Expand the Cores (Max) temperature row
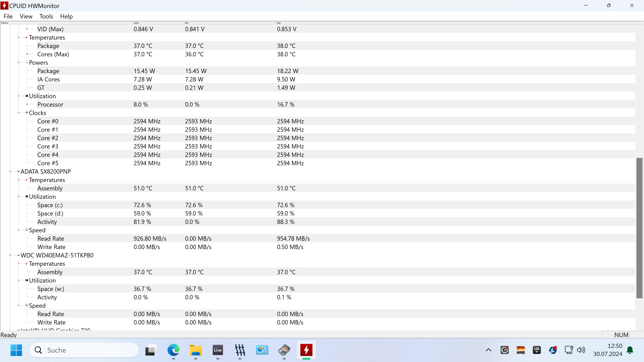The width and height of the screenshot is (644, 362). [27, 54]
